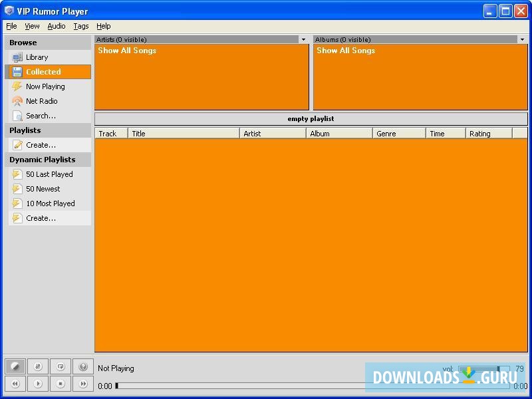Open the Tags menu

pos(81,26)
